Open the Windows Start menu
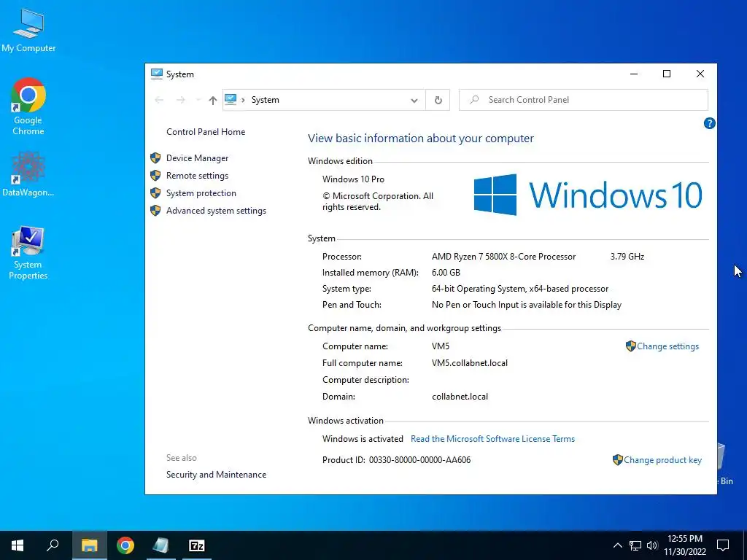747x560 pixels. [x=18, y=545]
